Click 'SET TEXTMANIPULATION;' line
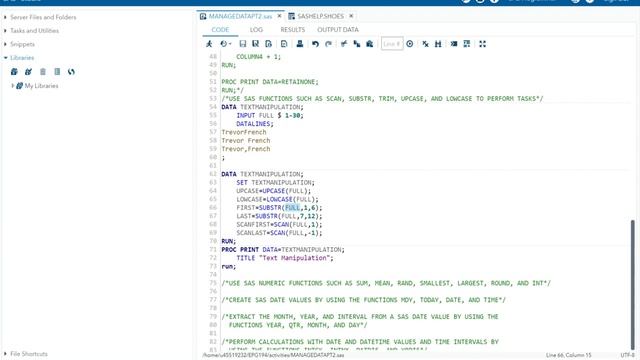 click(276, 182)
